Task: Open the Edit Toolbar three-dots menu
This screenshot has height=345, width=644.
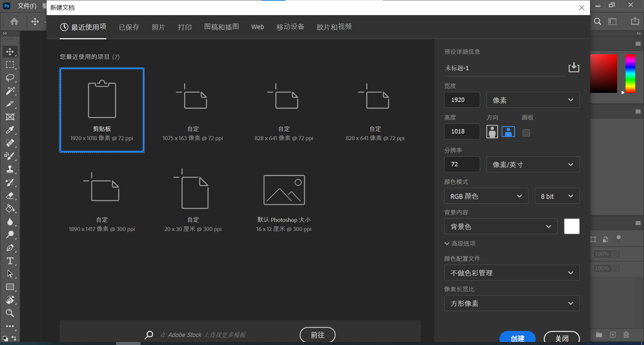Action: tap(10, 326)
